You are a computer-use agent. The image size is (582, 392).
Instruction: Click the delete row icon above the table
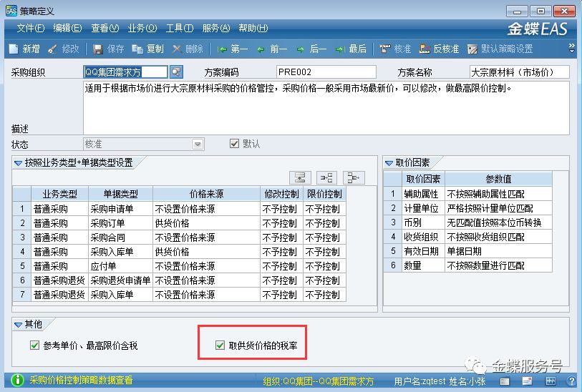[354, 177]
